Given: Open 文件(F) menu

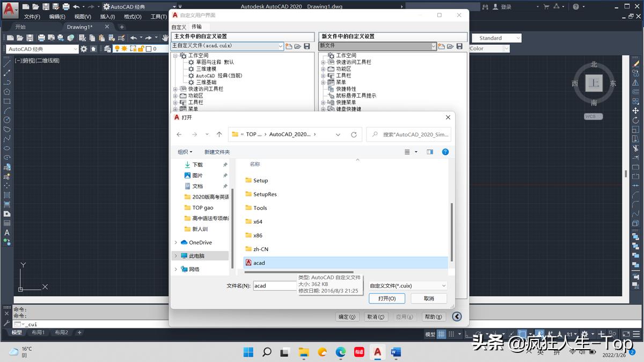Looking at the screenshot, I should pyautogui.click(x=32, y=17).
